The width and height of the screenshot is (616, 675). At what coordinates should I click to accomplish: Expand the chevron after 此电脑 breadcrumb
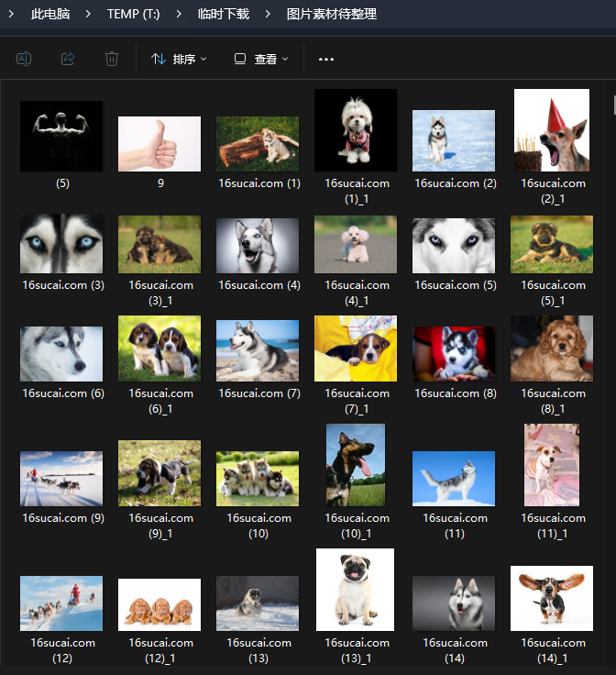88,14
